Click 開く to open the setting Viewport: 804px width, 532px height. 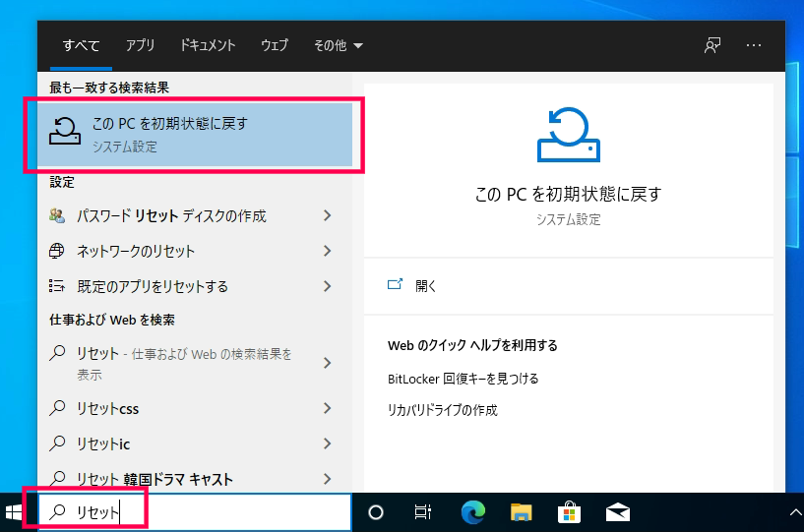click(425, 286)
